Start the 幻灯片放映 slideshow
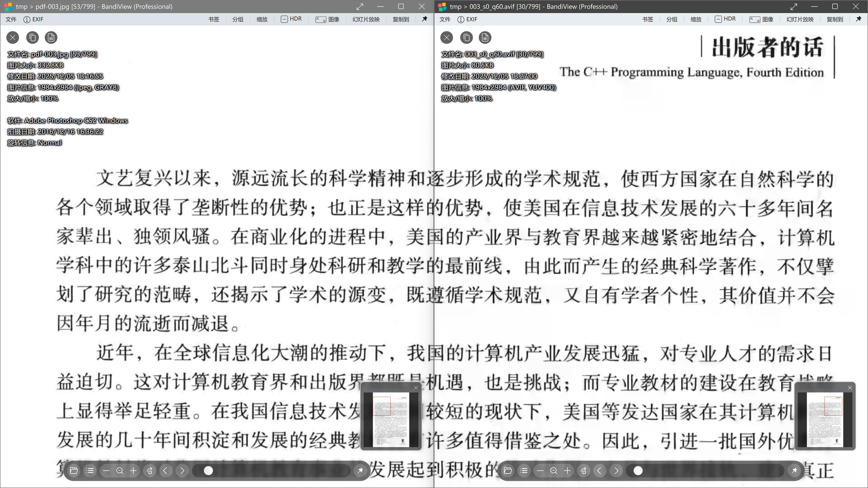This screenshot has height=488, width=868. [366, 19]
